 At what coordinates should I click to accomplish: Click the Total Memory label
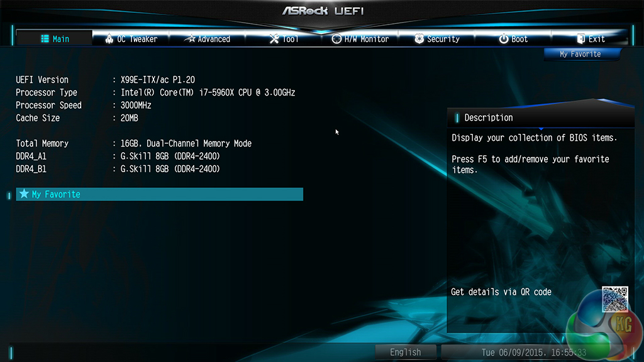(42, 143)
